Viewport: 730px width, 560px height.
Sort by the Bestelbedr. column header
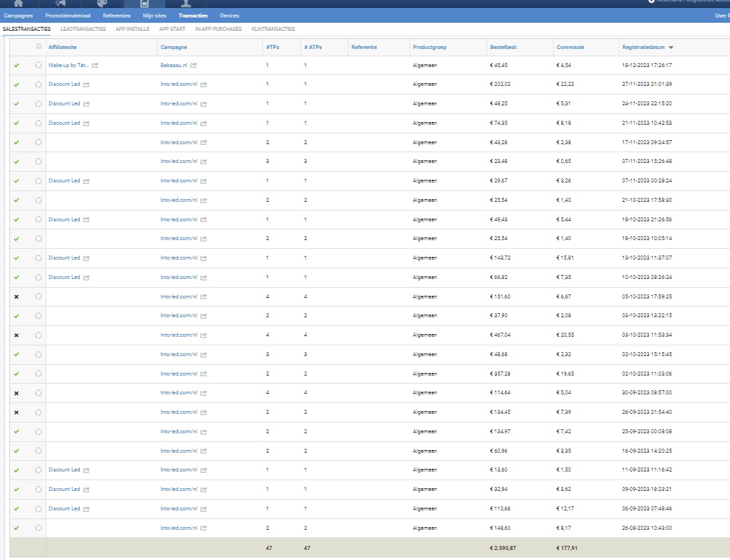coord(503,47)
